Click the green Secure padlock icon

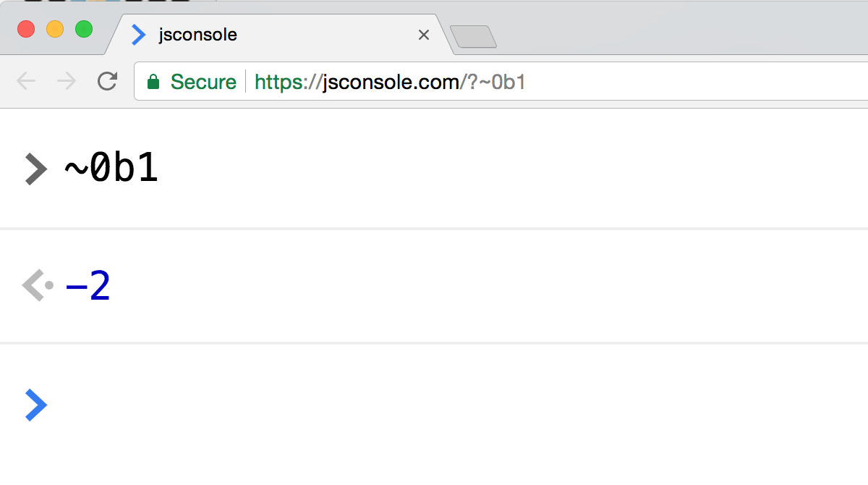(153, 82)
